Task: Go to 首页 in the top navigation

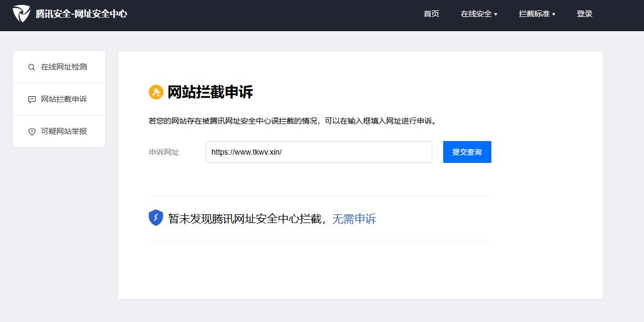Action: pyautogui.click(x=431, y=14)
